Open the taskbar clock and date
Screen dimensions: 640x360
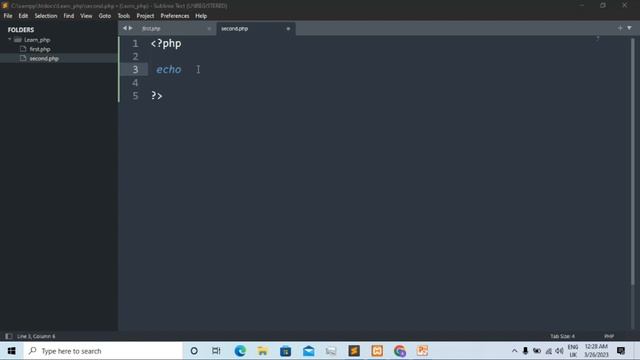click(596, 351)
